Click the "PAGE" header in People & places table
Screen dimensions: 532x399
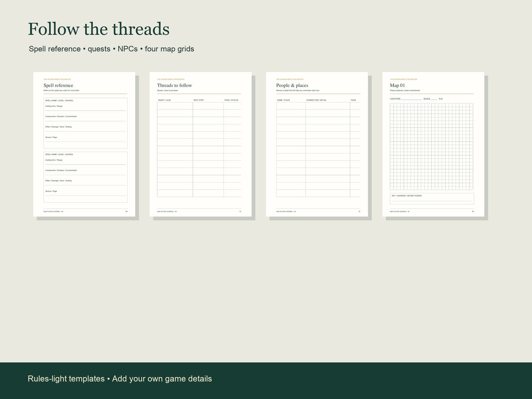353,100
